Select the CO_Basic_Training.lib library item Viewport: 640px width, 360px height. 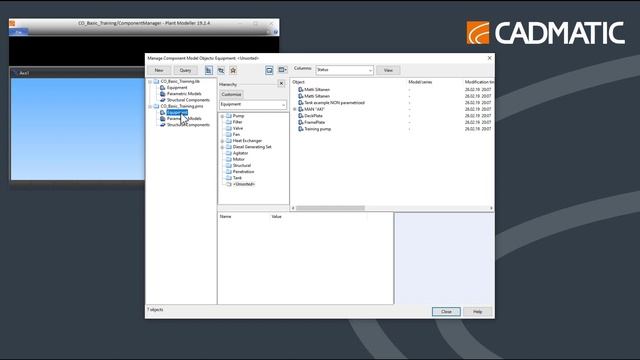pyautogui.click(x=180, y=81)
